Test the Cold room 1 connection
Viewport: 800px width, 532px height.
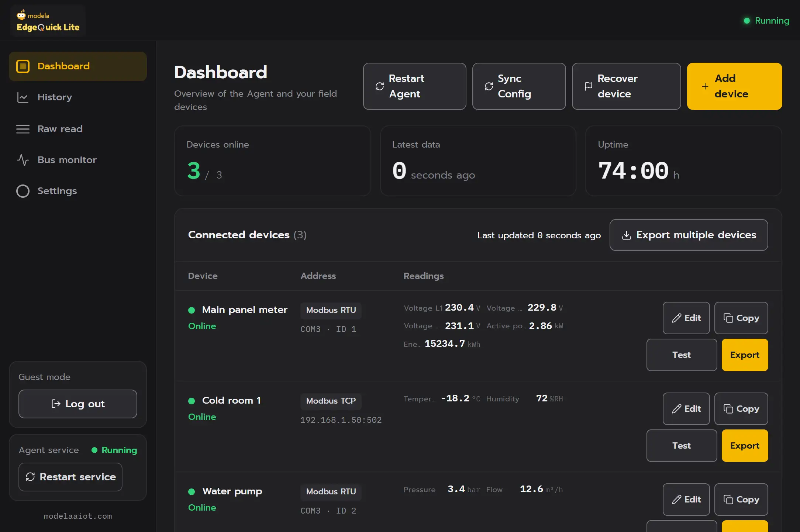[682, 446]
